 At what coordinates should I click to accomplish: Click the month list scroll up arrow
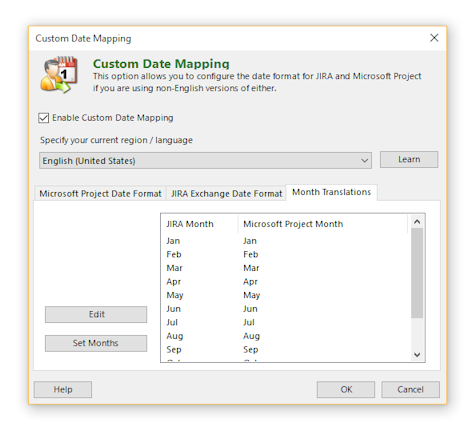(x=417, y=222)
